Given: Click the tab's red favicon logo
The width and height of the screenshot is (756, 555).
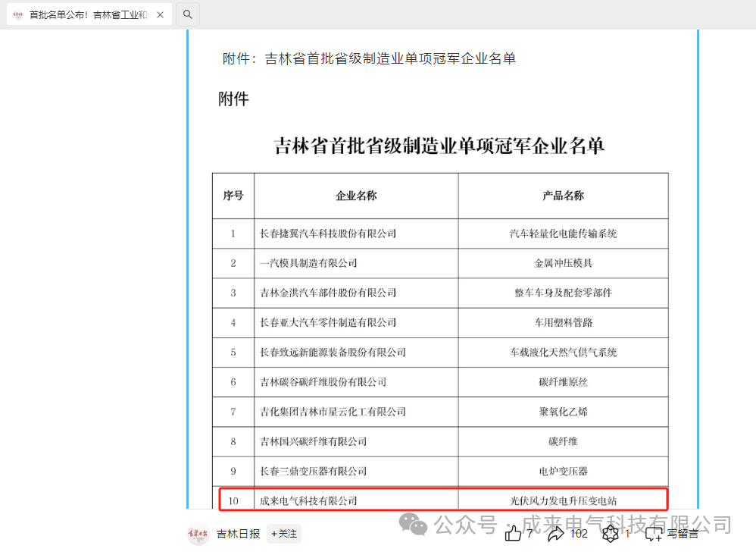Looking at the screenshot, I should pos(18,15).
